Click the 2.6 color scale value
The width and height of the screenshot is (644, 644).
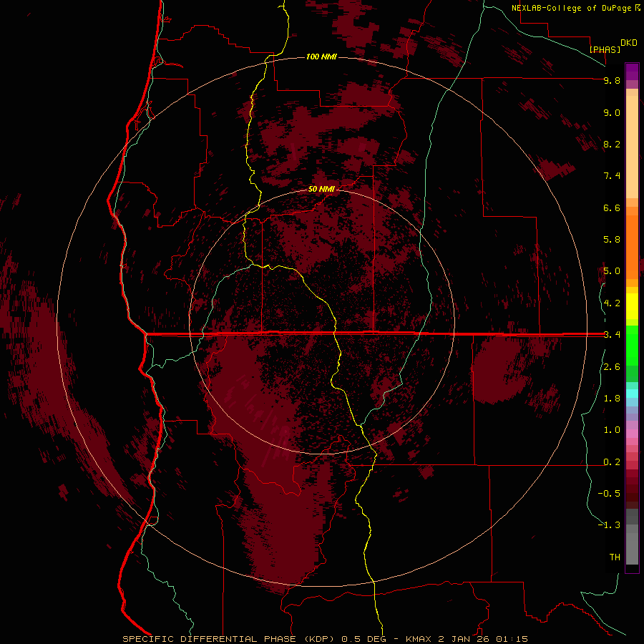[612, 367]
